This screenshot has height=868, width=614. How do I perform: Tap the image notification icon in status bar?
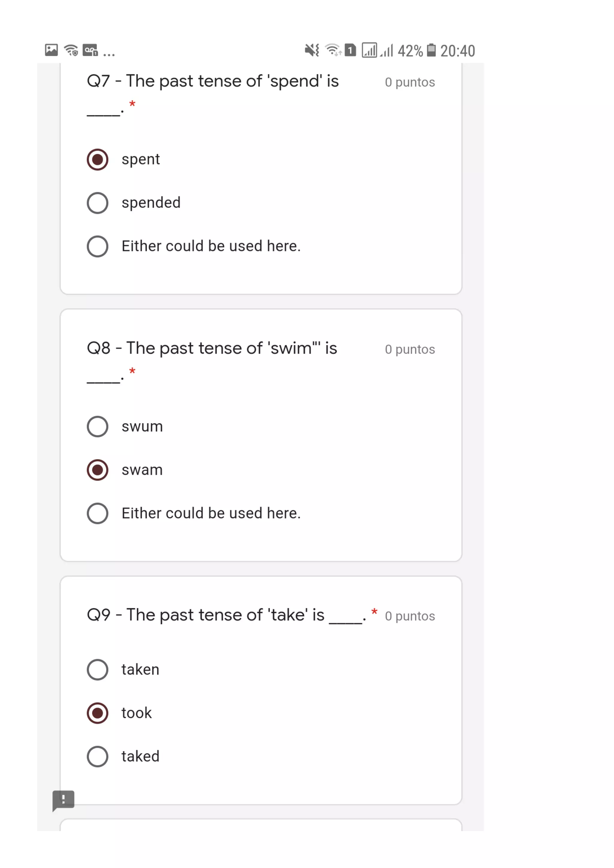(52, 50)
